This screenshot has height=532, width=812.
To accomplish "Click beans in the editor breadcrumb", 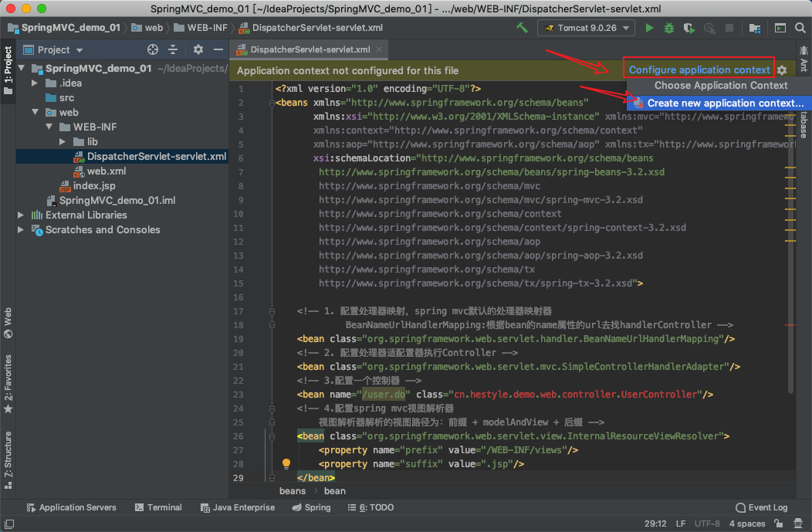I will (293, 491).
